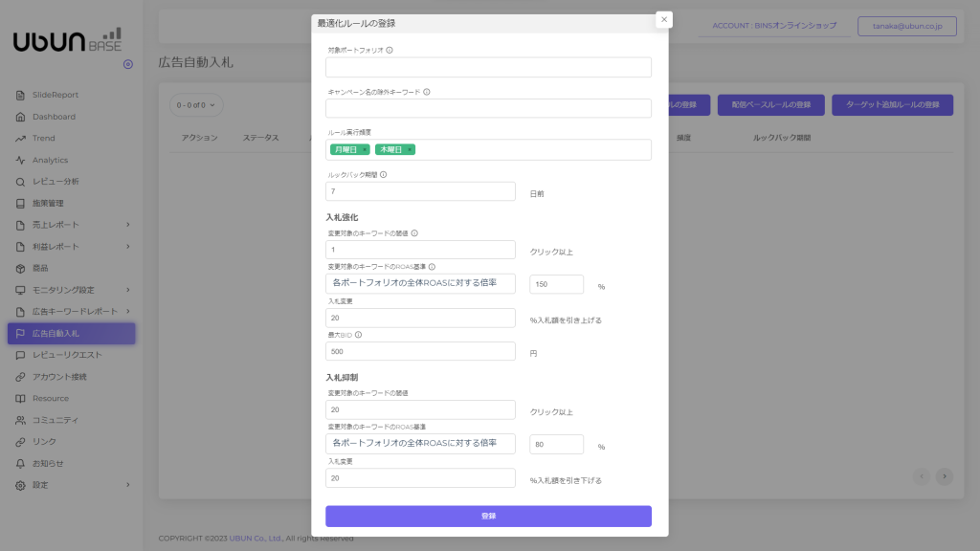Click the ルックバック期間 field showing 7
The image size is (980, 551).
tap(420, 191)
